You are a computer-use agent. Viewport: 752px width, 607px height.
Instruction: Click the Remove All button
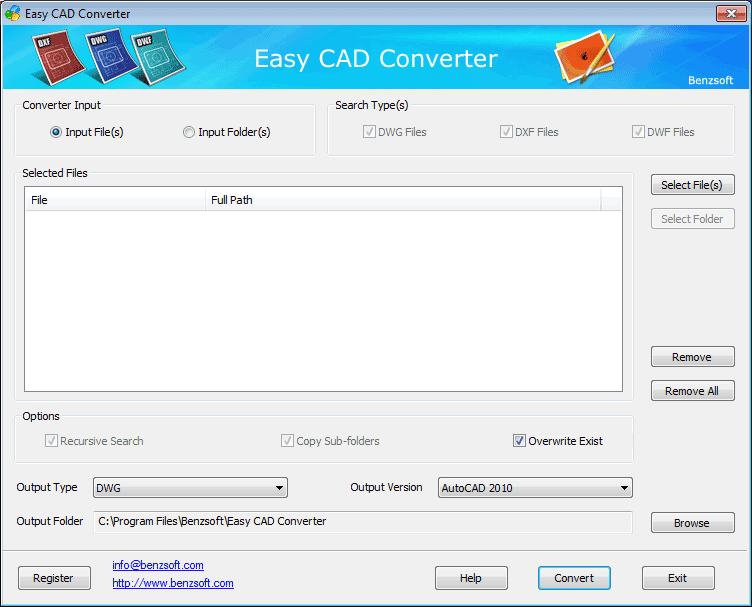click(693, 391)
